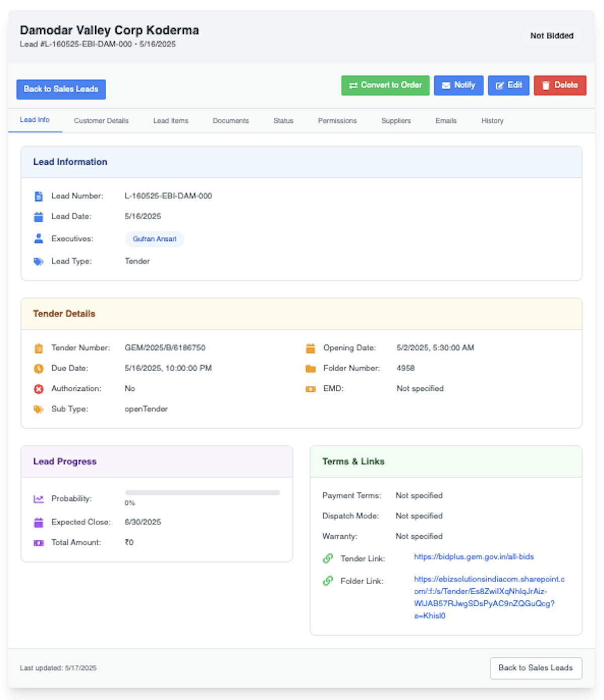Click the person icon beside Executives
This screenshot has height=700, width=604.
pyautogui.click(x=39, y=239)
